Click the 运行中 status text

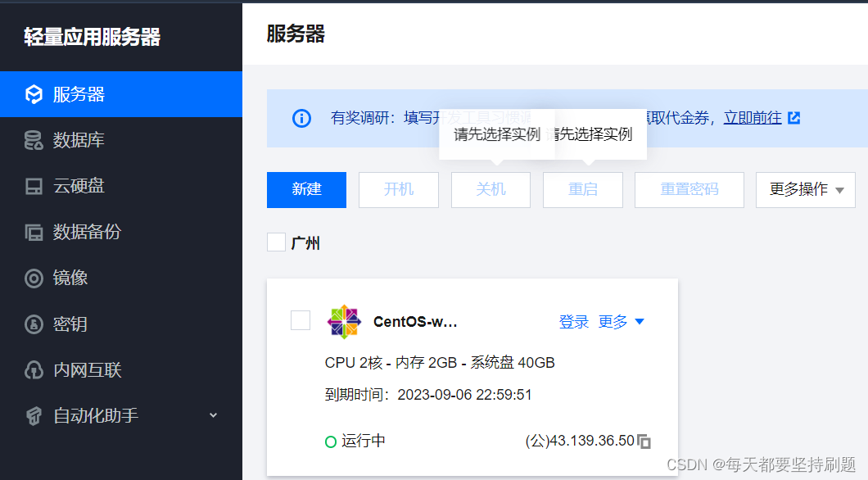363,441
